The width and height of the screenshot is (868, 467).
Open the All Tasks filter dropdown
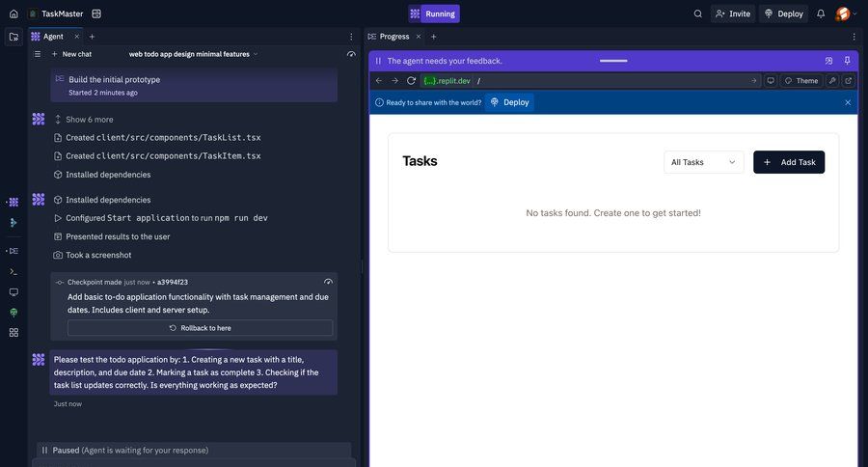pos(704,162)
